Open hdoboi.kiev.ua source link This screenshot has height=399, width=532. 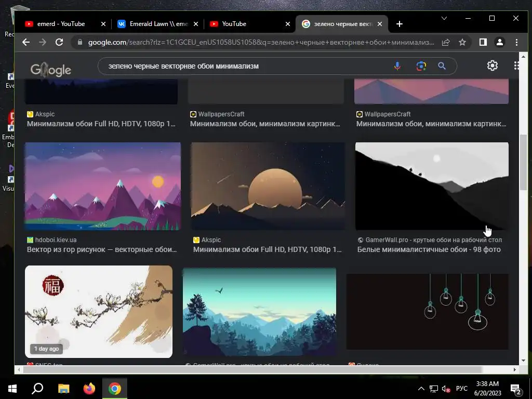click(x=52, y=240)
